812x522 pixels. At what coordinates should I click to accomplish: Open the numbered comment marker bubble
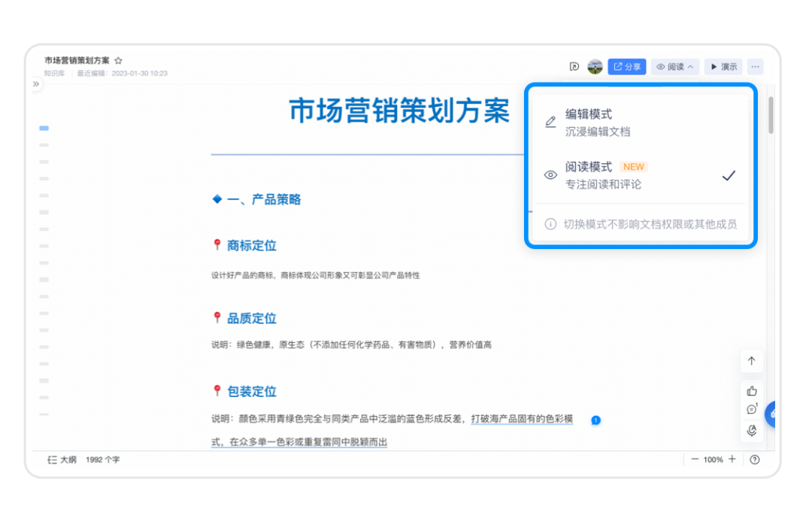595,420
